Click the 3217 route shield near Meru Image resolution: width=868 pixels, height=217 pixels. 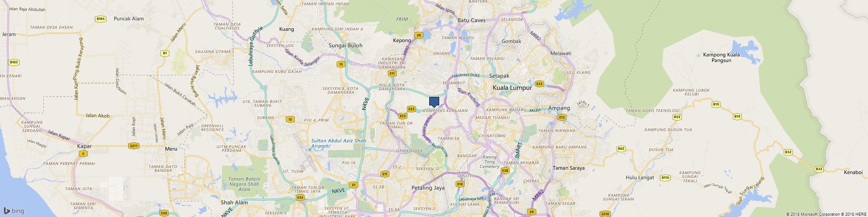pos(134,146)
